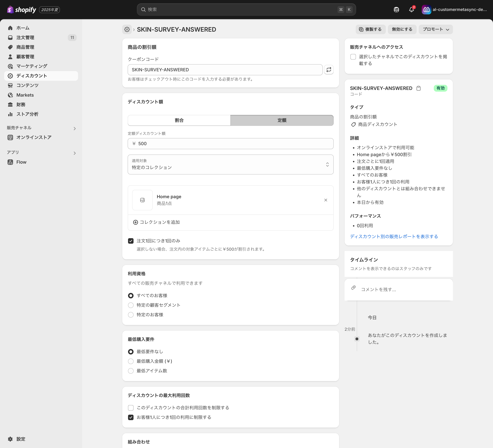Click the オンラインストア store icon
Screen dimensions: 493x448
click(x=10, y=137)
